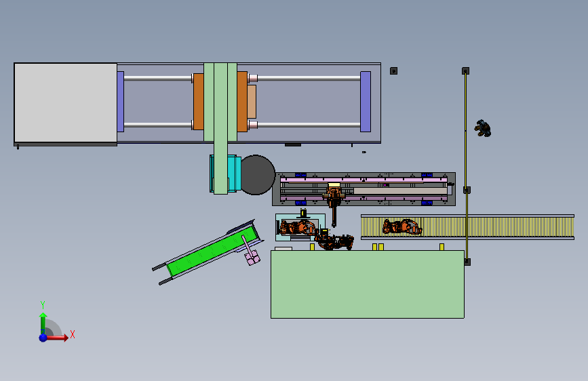Select the bright green inclined conveyor belt

click(x=212, y=252)
